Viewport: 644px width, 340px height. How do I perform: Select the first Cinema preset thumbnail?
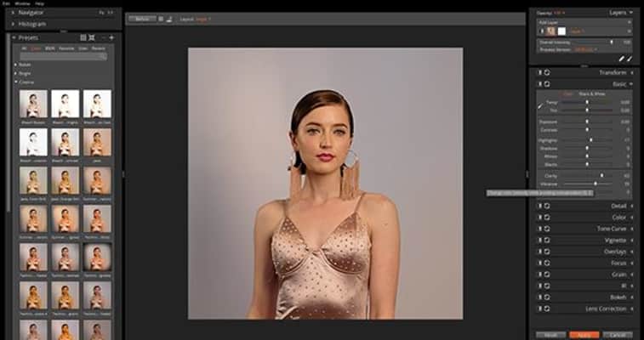point(32,104)
